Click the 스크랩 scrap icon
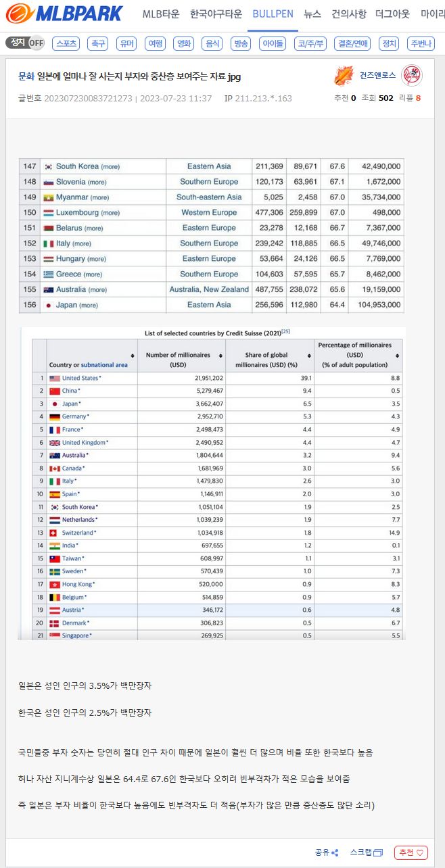 [378, 852]
